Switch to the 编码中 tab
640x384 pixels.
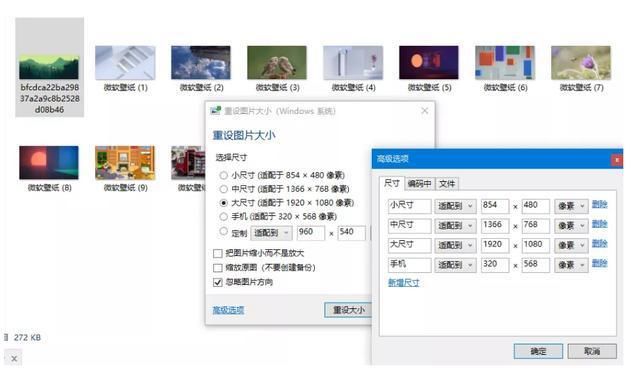(420, 184)
